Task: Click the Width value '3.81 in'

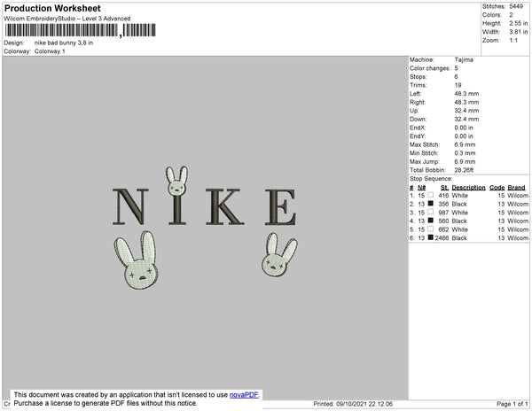Action: 518,32
